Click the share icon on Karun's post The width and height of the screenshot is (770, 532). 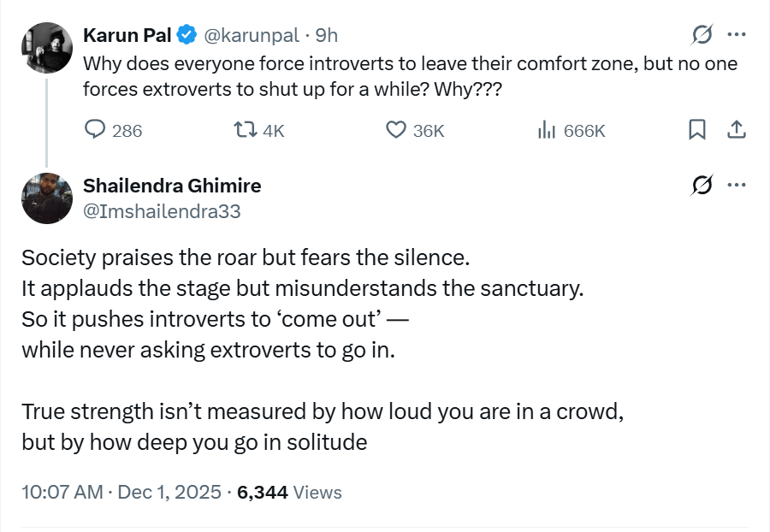[736, 130]
